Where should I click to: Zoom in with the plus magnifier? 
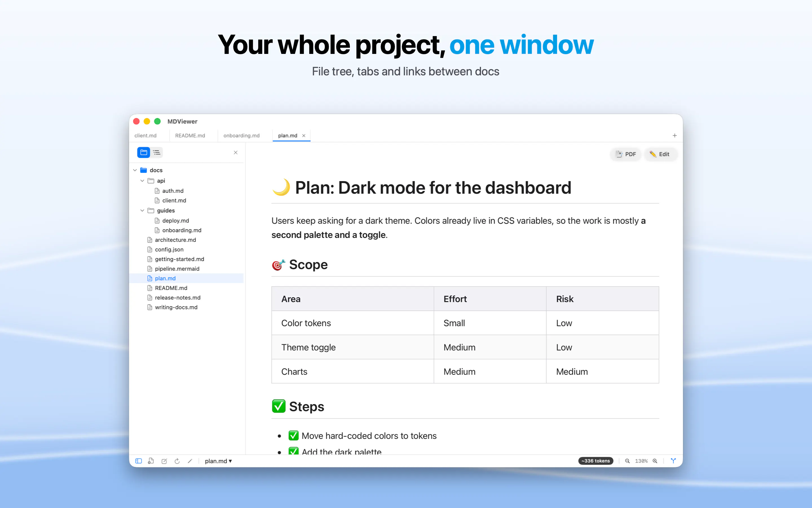tap(655, 461)
